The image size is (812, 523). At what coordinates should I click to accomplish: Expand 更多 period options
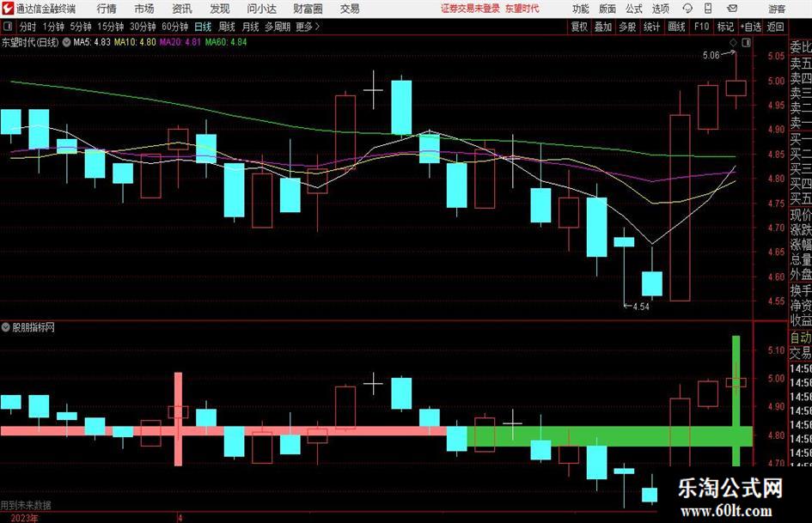pyautogui.click(x=308, y=27)
